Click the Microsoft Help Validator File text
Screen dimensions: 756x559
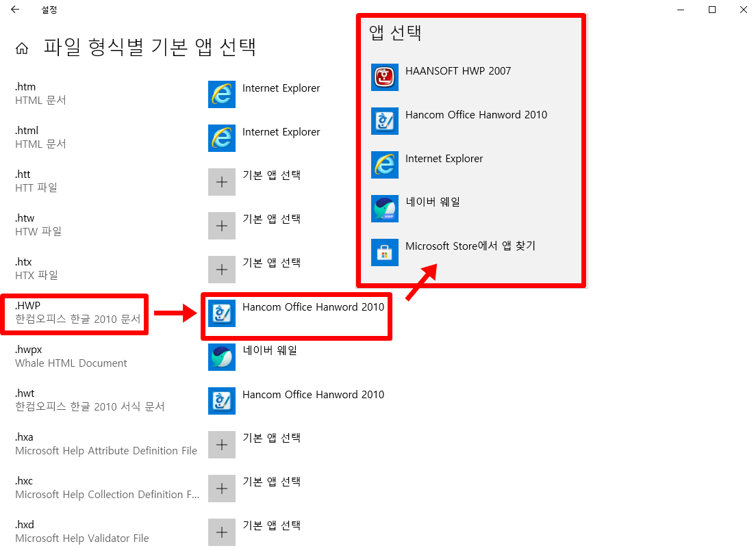82,538
